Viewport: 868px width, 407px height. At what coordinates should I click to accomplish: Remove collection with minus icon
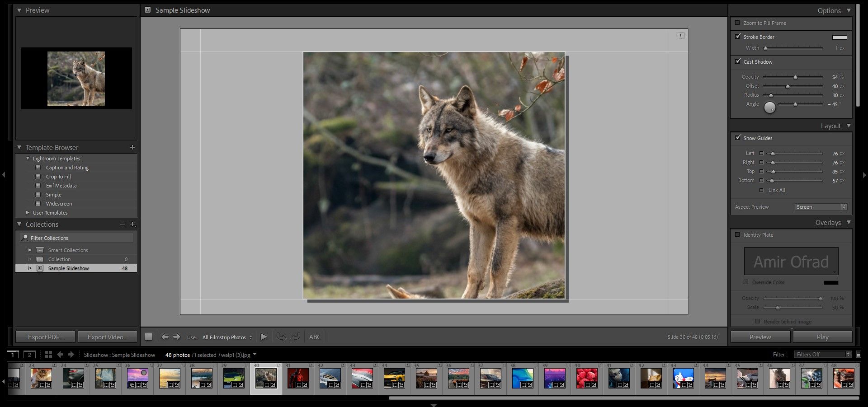[122, 224]
